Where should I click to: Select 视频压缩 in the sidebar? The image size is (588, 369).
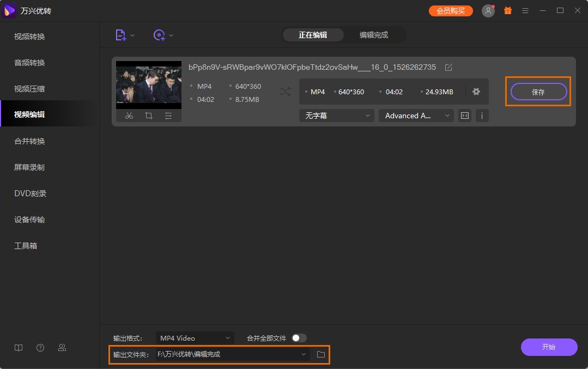pyautogui.click(x=29, y=89)
